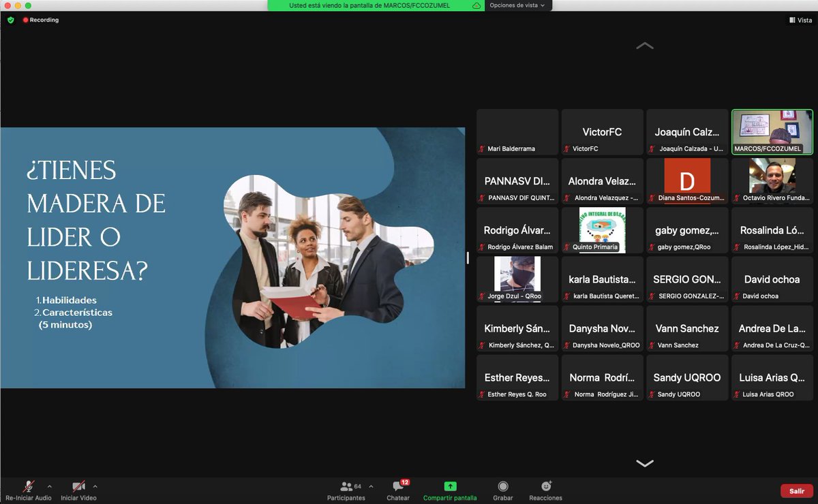Screen dimensions: 818x504
Task: Click the SERGIO GONZALEZ participant tile
Action: pos(687,279)
